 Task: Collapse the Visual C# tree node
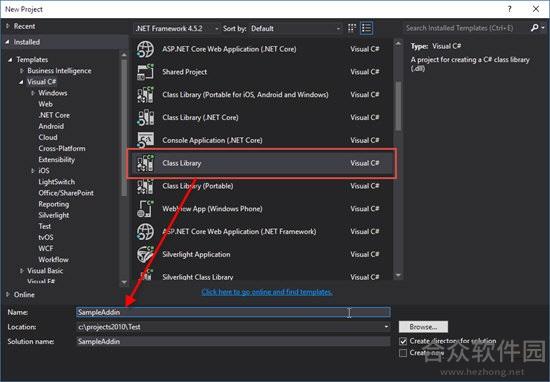click(21, 82)
